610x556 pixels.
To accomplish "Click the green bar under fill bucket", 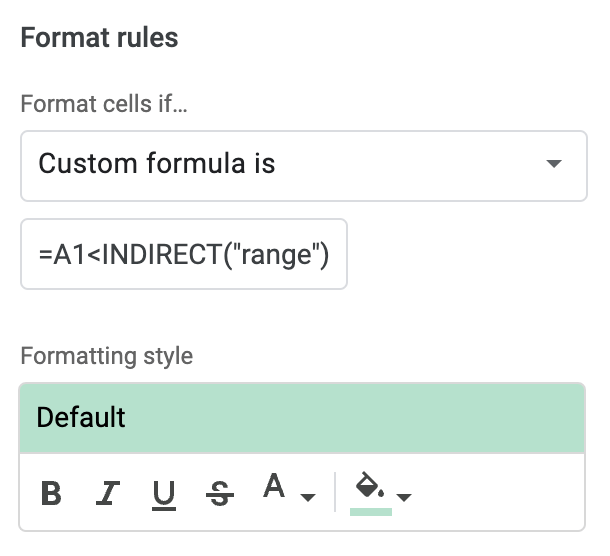I will (370, 511).
